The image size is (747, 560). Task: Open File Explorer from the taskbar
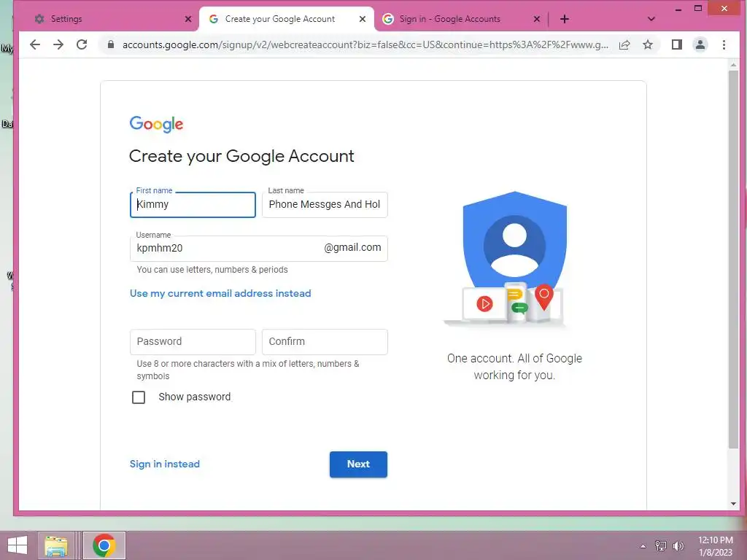pyautogui.click(x=55, y=545)
